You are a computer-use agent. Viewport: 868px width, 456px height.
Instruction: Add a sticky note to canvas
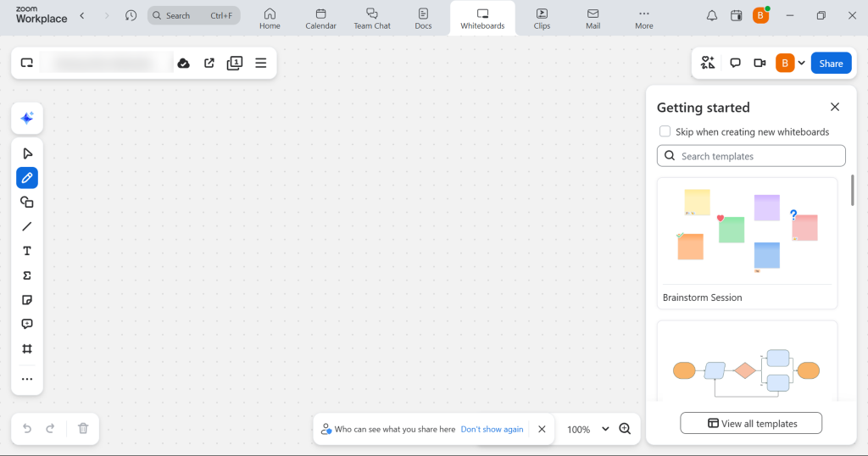(27, 300)
